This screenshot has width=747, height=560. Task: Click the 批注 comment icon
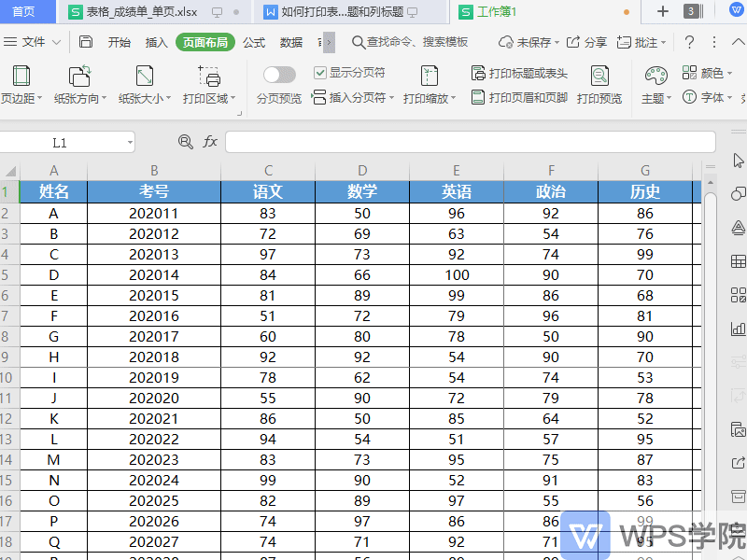click(x=624, y=42)
